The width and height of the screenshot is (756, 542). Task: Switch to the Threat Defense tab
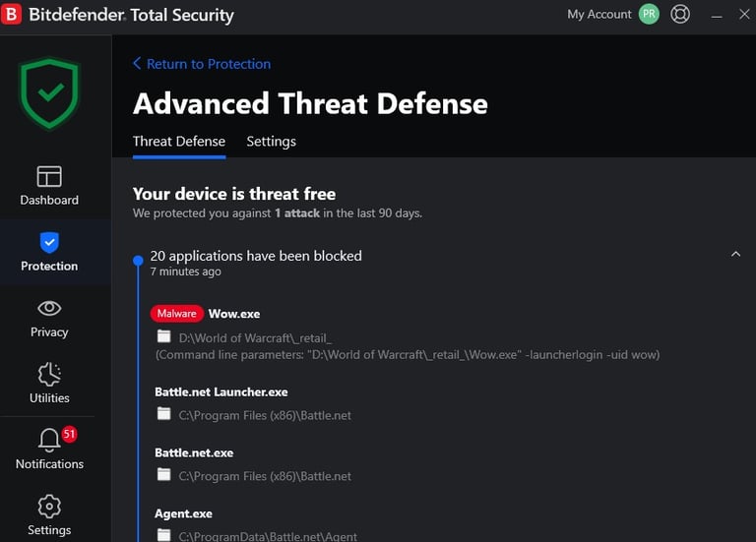click(x=179, y=142)
